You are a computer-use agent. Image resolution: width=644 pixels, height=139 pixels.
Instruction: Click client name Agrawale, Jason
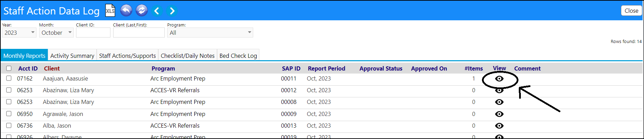[x=63, y=114]
